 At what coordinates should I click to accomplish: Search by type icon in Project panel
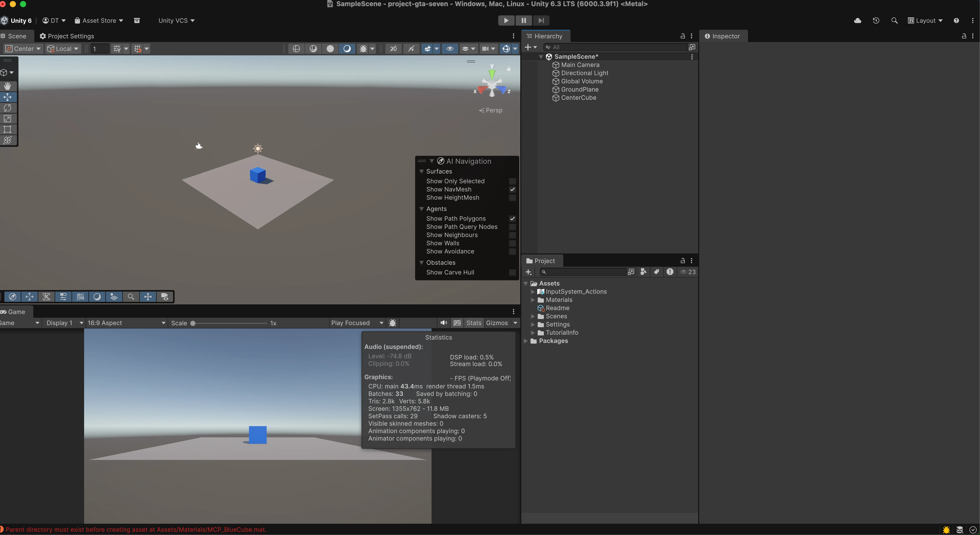tap(643, 272)
